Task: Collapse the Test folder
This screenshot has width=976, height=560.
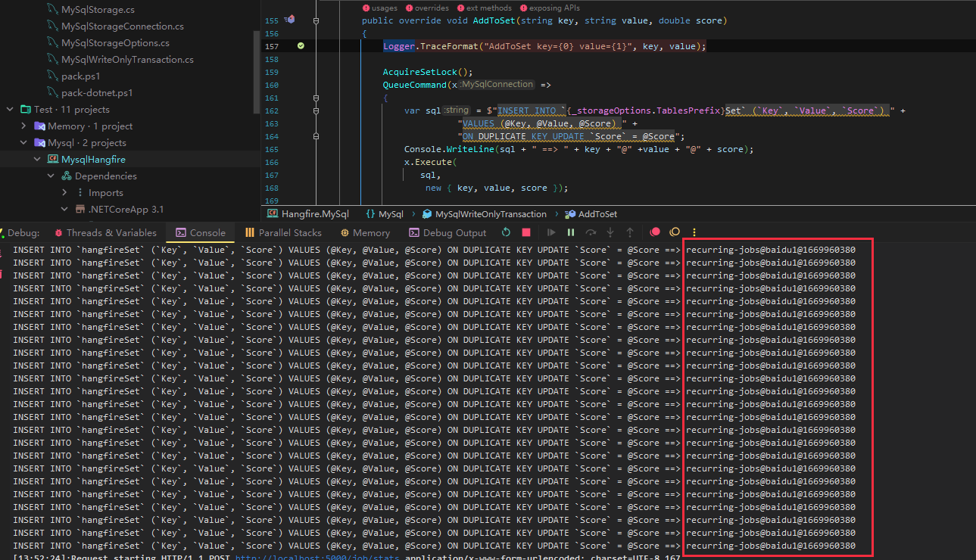Action: [x=11, y=109]
